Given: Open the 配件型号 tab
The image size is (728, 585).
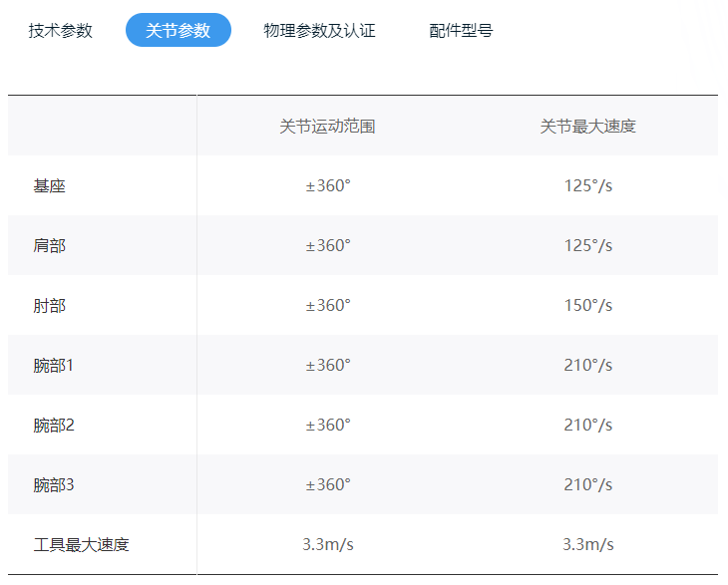Looking at the screenshot, I should (x=461, y=30).
